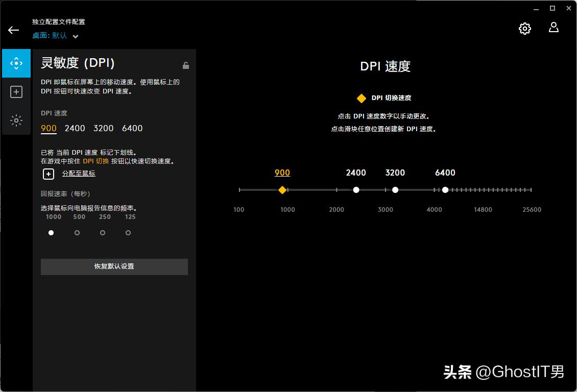Viewport: 577px width, 392px height.
Task: Click the 分配至鼠标 link
Action: pyautogui.click(x=79, y=174)
